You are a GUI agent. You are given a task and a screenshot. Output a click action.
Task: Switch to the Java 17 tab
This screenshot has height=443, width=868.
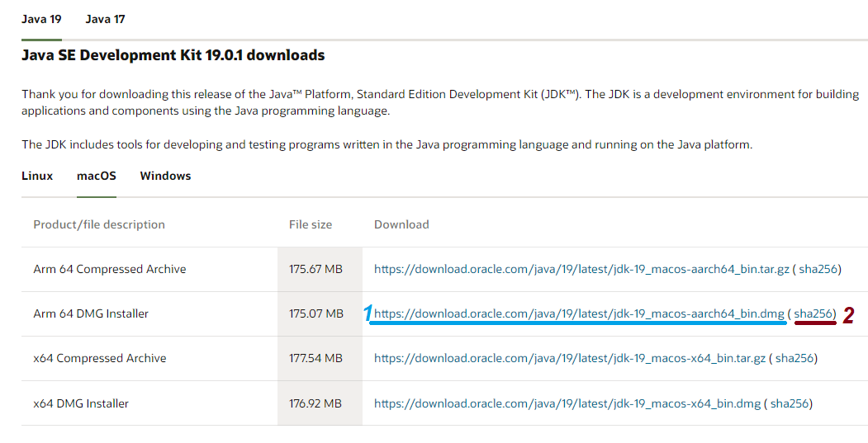click(x=105, y=19)
